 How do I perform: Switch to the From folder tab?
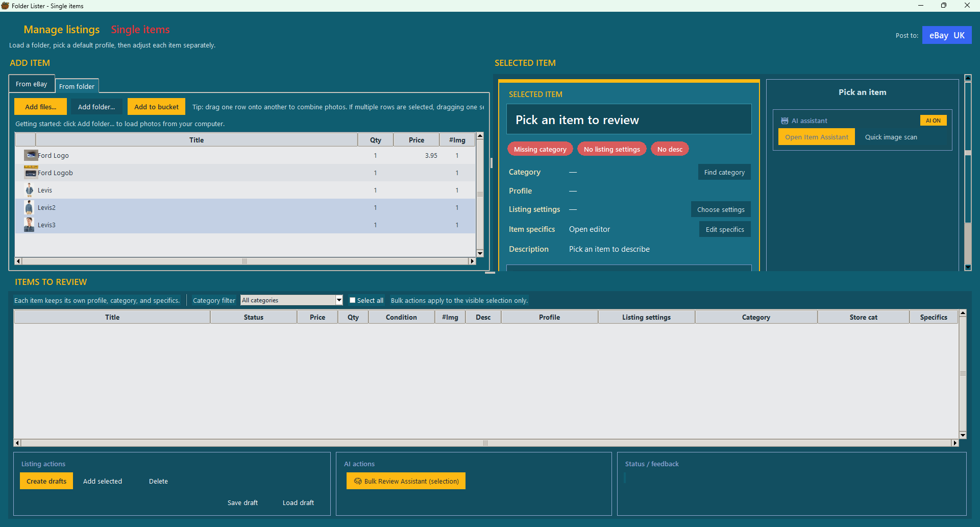tap(77, 86)
